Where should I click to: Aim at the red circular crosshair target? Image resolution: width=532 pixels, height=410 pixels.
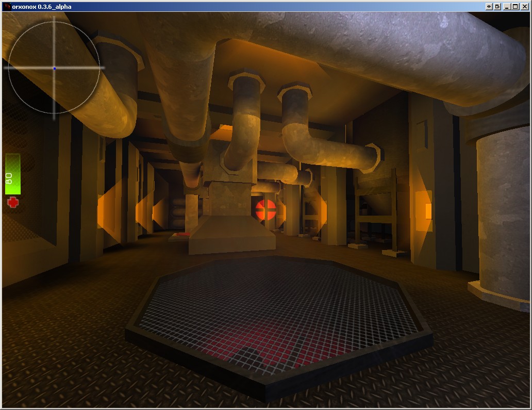[x=266, y=210]
